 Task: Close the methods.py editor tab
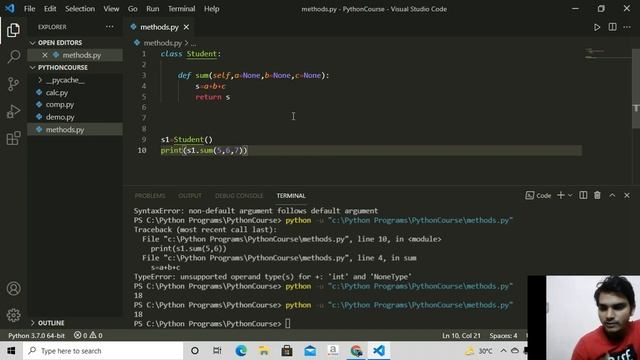click(186, 27)
